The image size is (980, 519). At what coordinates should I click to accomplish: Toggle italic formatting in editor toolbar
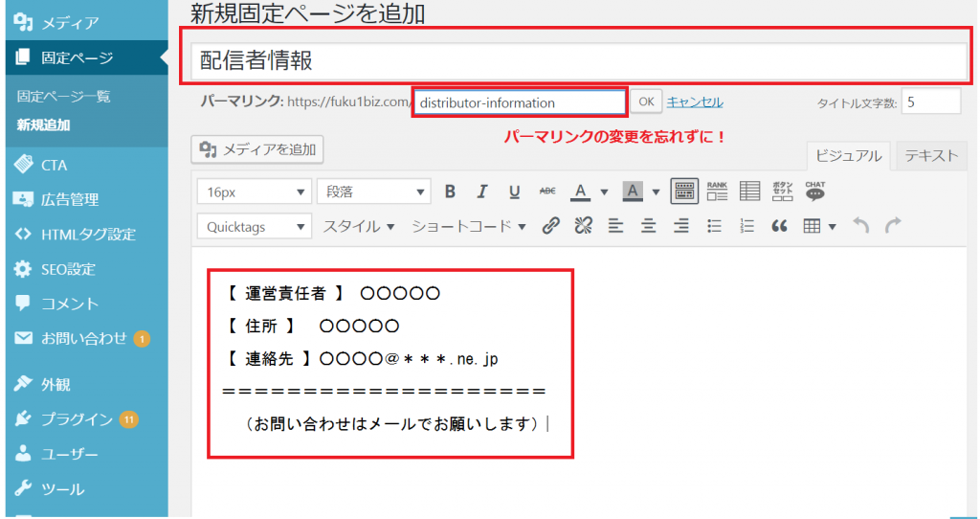482,192
